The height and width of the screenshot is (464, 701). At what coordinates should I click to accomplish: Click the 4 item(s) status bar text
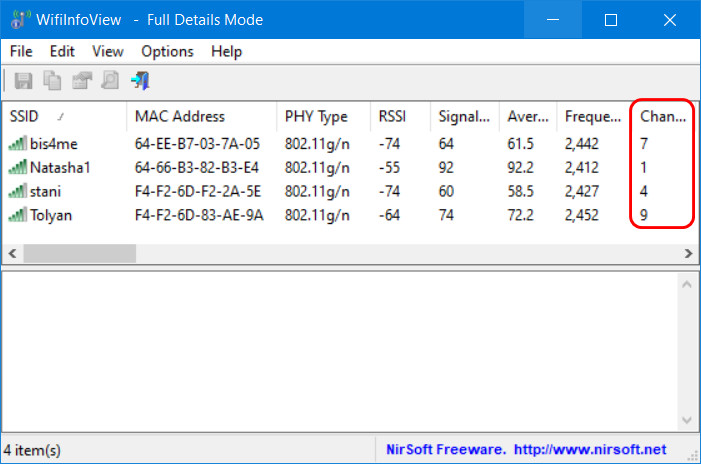coord(32,450)
